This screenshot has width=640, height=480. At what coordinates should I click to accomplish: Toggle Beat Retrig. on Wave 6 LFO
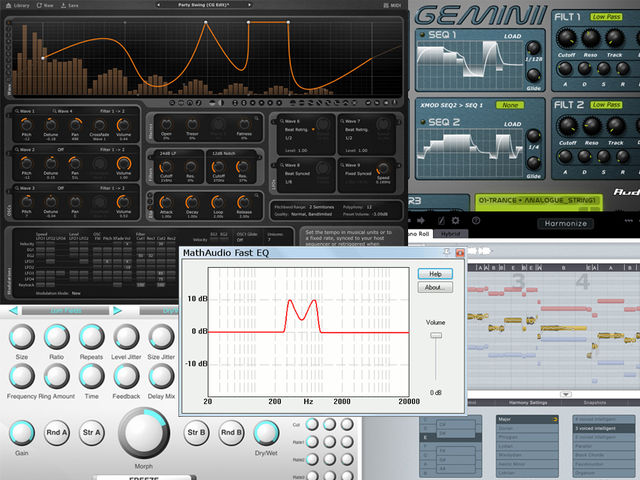[313, 129]
